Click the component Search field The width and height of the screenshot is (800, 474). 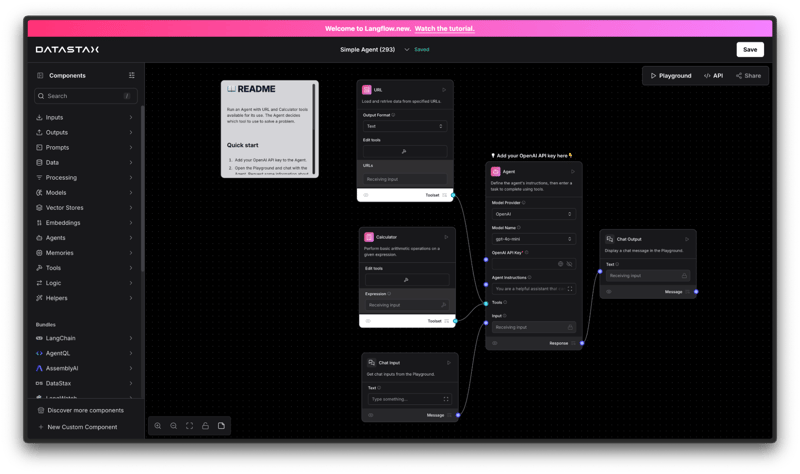pyautogui.click(x=85, y=96)
